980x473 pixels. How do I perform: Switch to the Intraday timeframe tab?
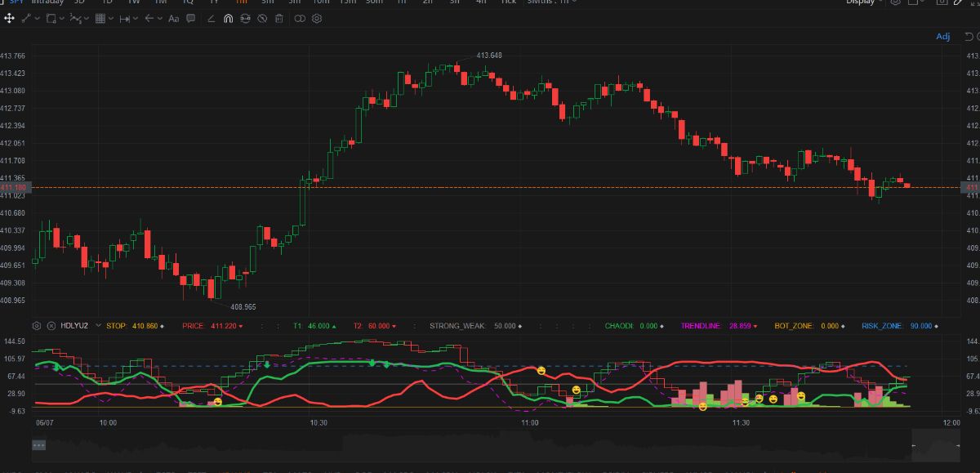pos(47,2)
